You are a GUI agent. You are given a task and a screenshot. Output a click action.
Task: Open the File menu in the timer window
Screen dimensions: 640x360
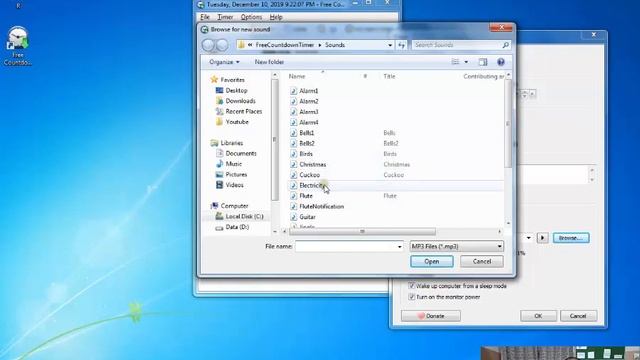pos(205,17)
